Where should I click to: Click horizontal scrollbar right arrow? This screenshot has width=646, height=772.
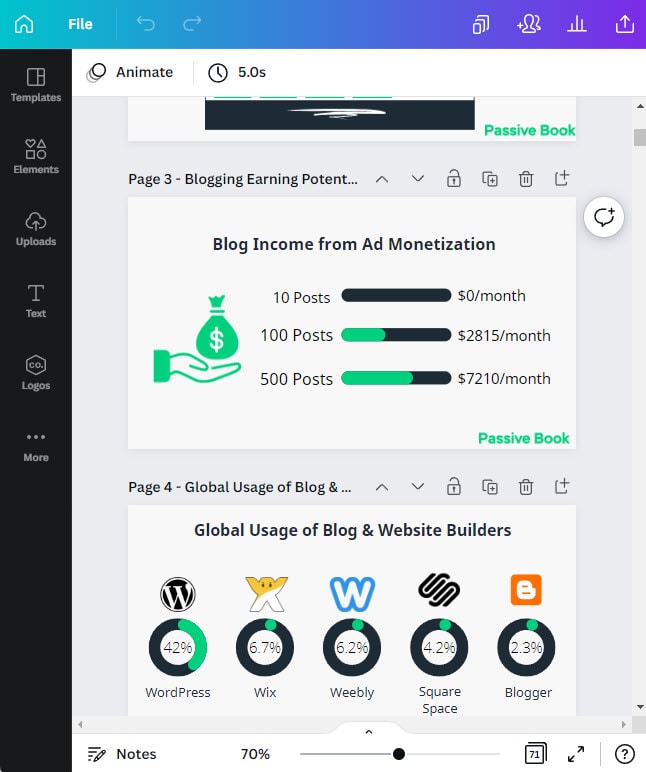click(623, 724)
